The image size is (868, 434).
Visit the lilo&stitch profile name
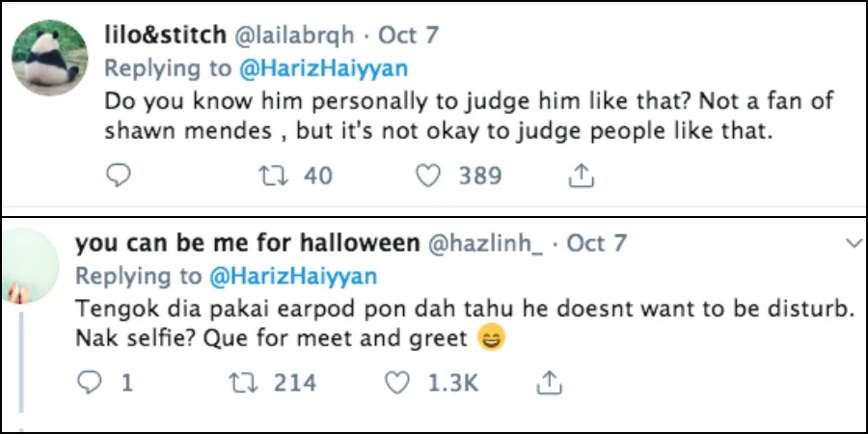click(165, 36)
